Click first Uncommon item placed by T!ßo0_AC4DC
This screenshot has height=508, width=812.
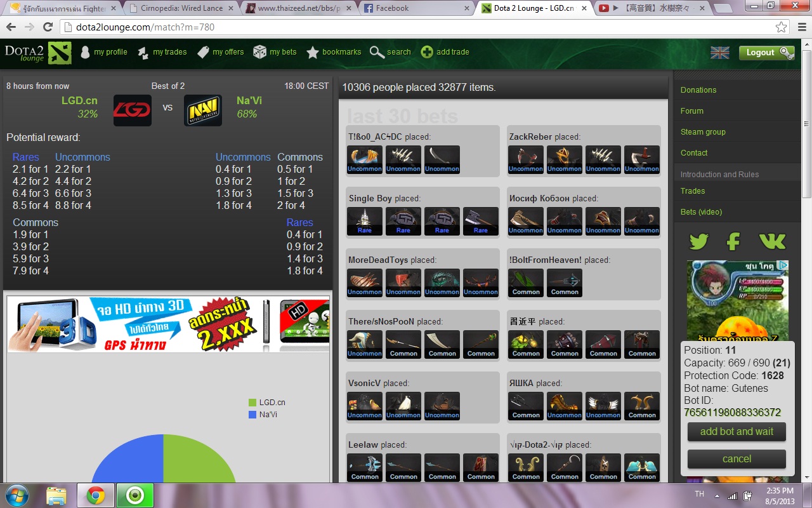(365, 159)
